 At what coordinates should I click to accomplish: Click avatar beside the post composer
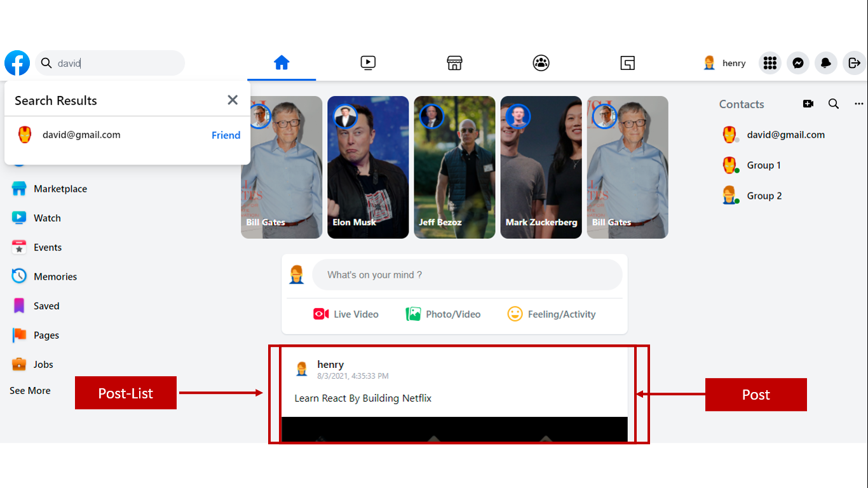coord(297,275)
